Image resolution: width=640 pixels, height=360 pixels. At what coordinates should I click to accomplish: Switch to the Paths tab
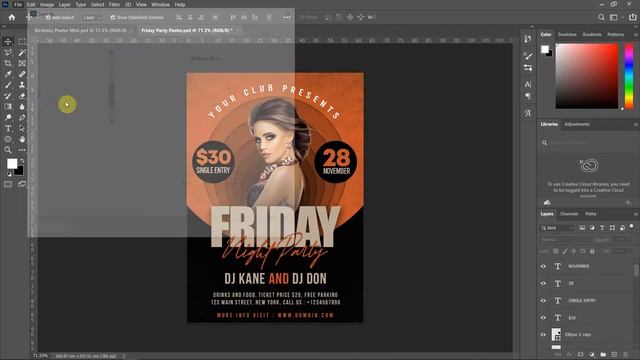click(591, 214)
